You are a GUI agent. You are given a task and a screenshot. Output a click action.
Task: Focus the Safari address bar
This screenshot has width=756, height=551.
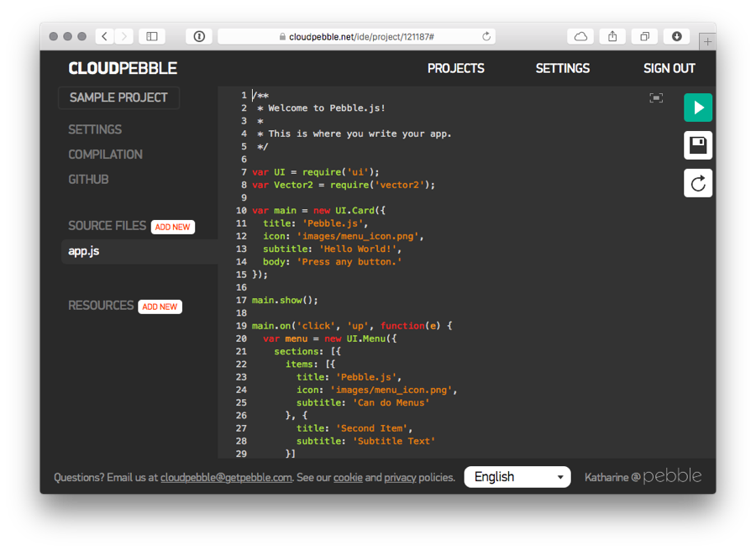[356, 37]
